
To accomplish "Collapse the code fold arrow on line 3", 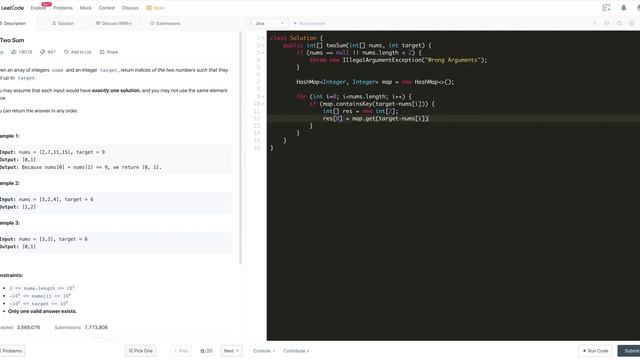I will (x=263, y=53).
